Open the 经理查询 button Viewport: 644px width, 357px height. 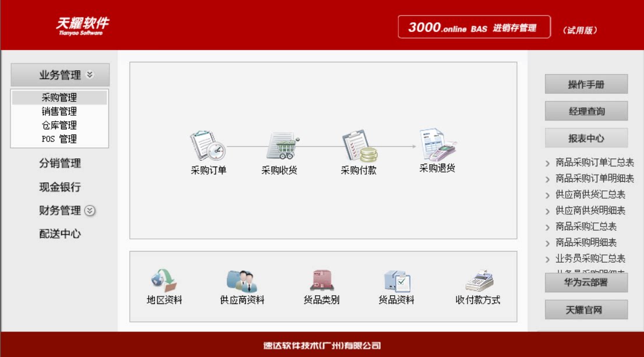click(x=586, y=111)
